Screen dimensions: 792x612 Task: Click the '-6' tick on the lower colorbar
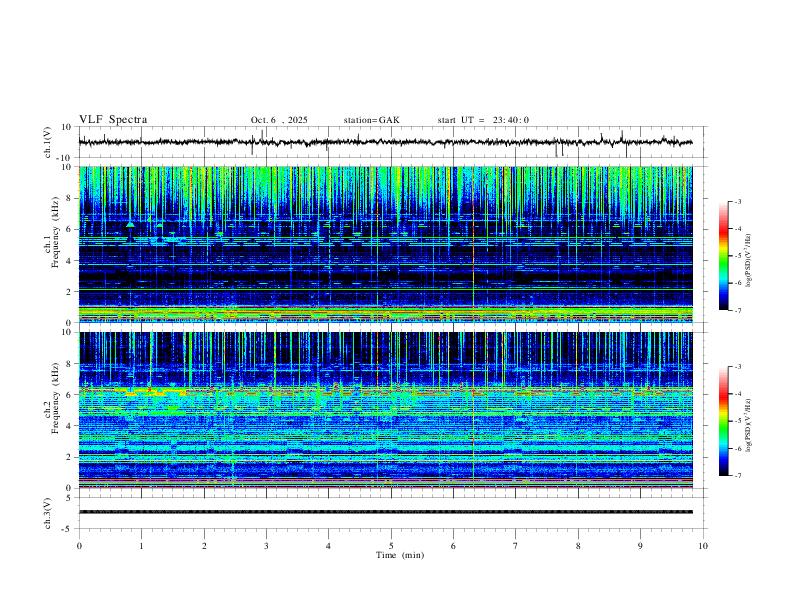tap(738, 448)
